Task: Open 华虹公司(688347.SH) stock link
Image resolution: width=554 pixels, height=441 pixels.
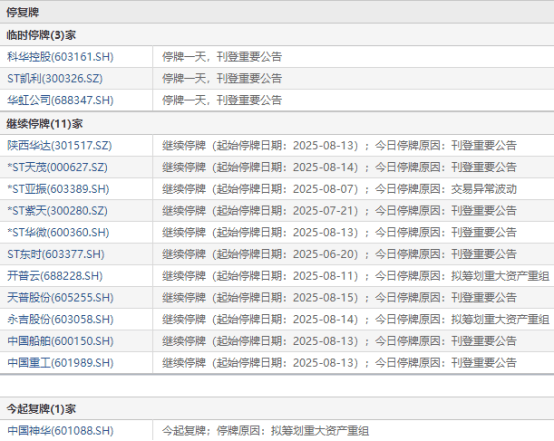Action: 60,100
